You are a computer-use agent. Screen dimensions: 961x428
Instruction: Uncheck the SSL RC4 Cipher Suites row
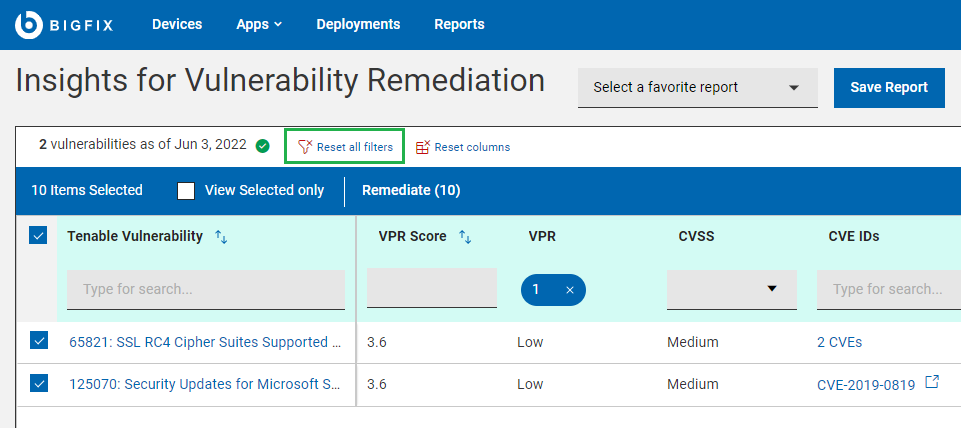39,341
